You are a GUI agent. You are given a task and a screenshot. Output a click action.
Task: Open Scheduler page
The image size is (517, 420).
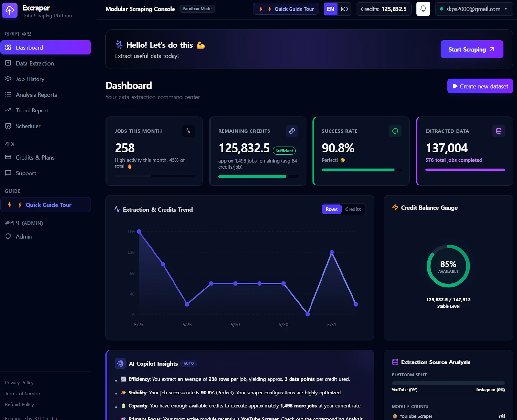[46, 126]
